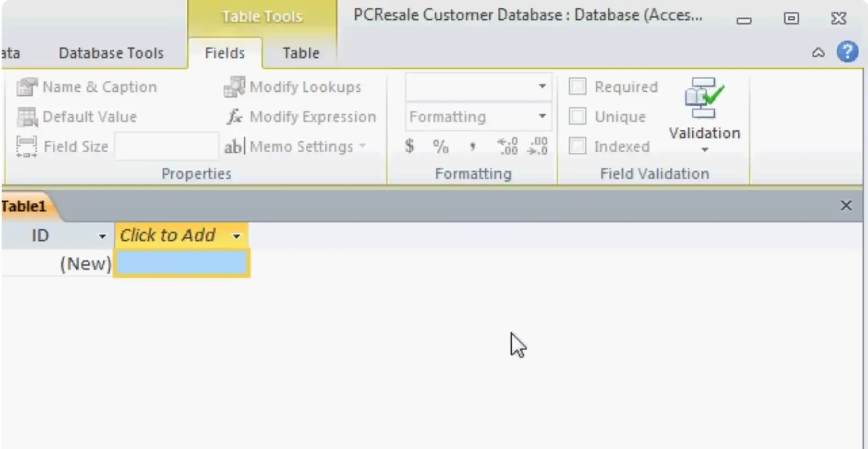Screen dimensions: 868x449
Task: Click the Name & Caption icon
Action: (x=26, y=87)
